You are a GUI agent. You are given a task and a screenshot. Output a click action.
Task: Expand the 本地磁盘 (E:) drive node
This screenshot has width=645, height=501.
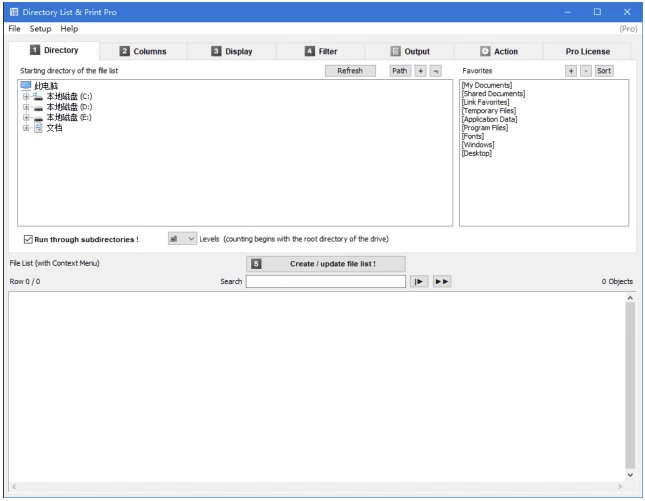26,117
